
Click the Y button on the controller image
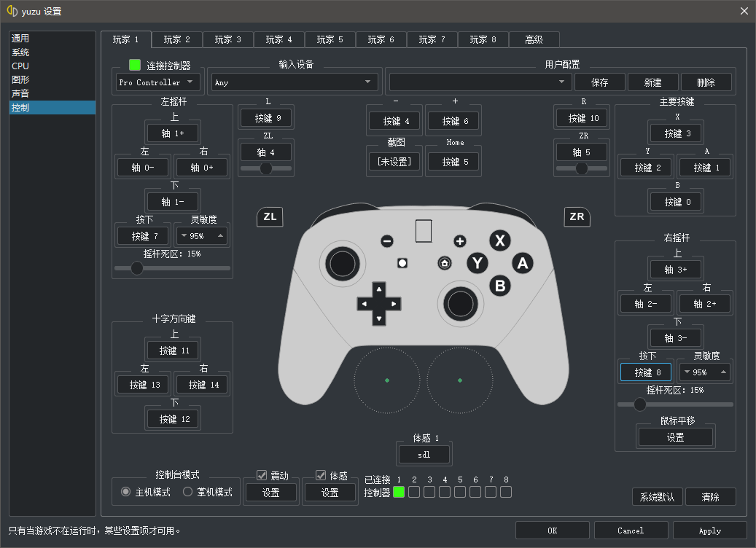pos(478,262)
